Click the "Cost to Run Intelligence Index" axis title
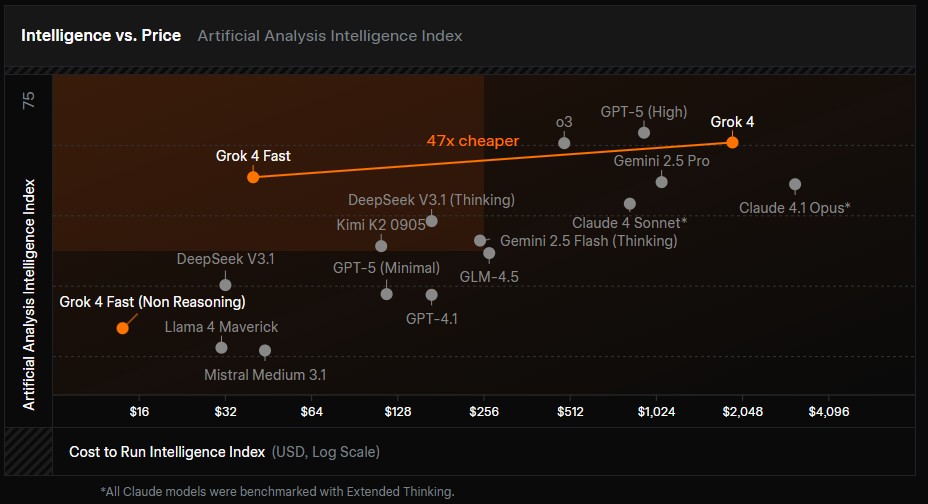The height and width of the screenshot is (504, 928). pos(167,452)
